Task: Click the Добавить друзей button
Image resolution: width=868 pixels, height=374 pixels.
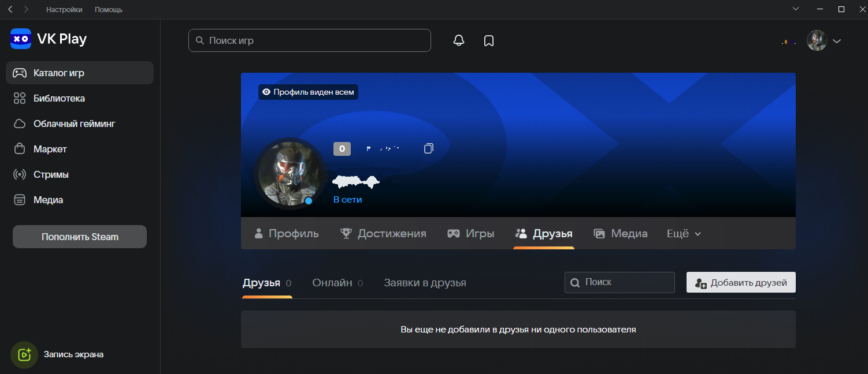Action: (x=741, y=283)
